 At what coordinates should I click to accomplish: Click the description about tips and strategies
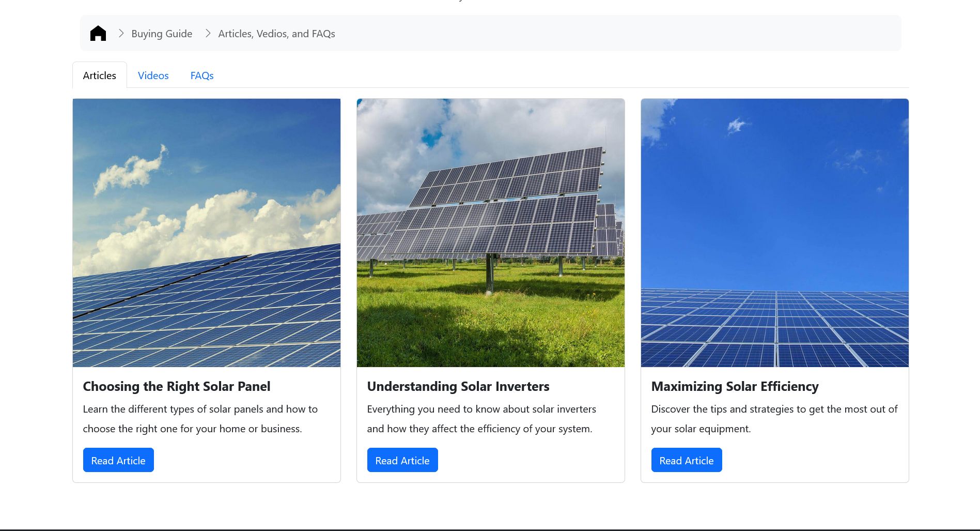click(774, 419)
